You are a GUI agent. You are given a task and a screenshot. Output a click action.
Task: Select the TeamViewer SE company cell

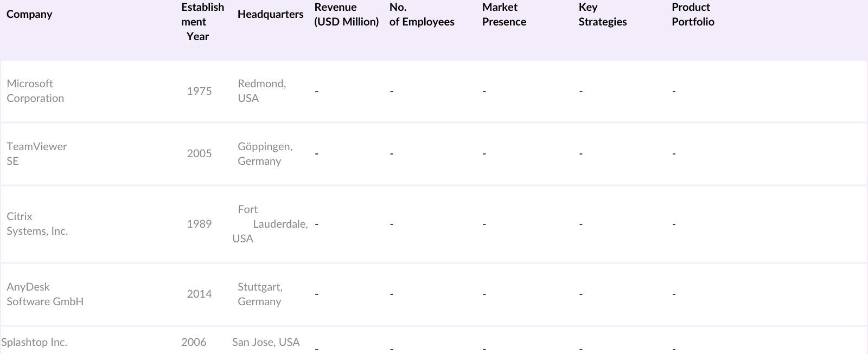point(36,153)
